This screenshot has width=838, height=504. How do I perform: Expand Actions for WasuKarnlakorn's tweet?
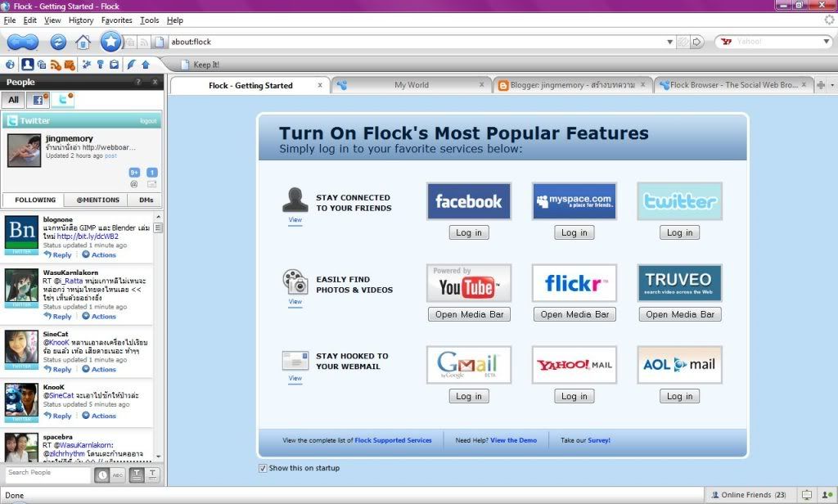click(99, 317)
